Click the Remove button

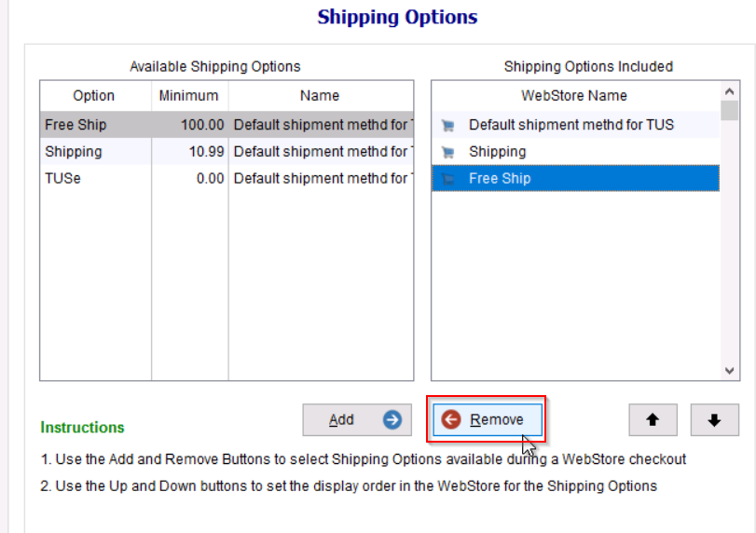click(486, 420)
